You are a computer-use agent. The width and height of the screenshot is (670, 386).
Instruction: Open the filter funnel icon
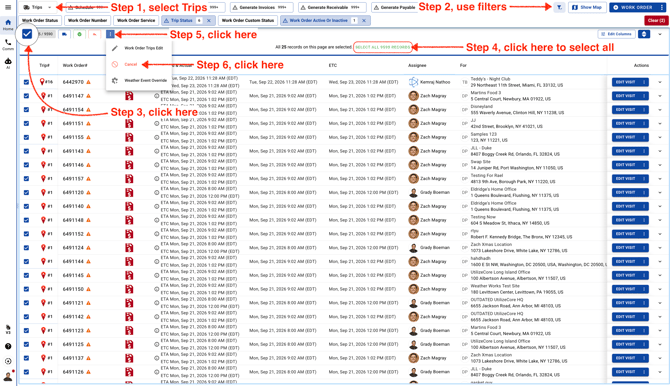tap(559, 7)
